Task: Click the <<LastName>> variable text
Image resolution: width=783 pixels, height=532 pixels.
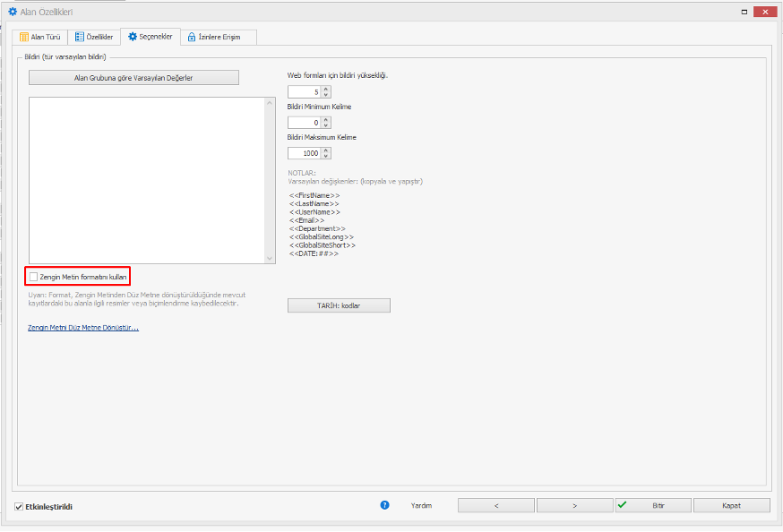Action: click(x=314, y=203)
